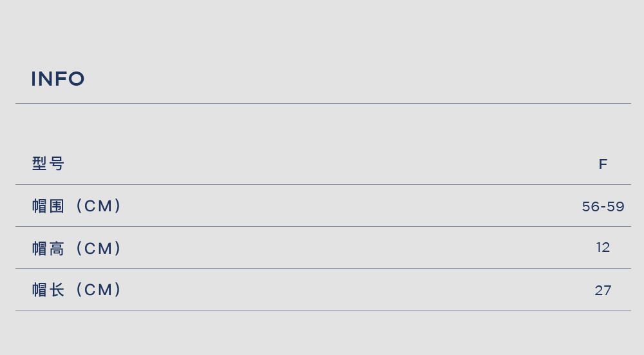
Task: Click the 56-59 circumference value
Action: click(x=603, y=206)
